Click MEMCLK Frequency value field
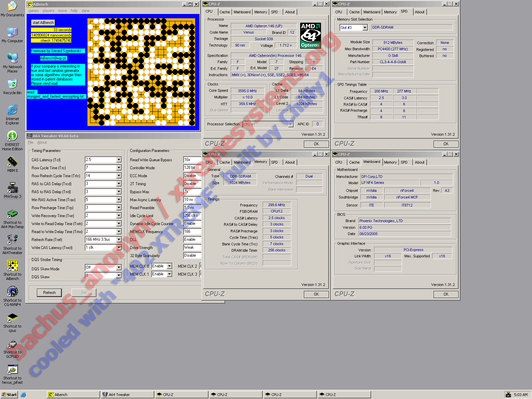 [193, 231]
